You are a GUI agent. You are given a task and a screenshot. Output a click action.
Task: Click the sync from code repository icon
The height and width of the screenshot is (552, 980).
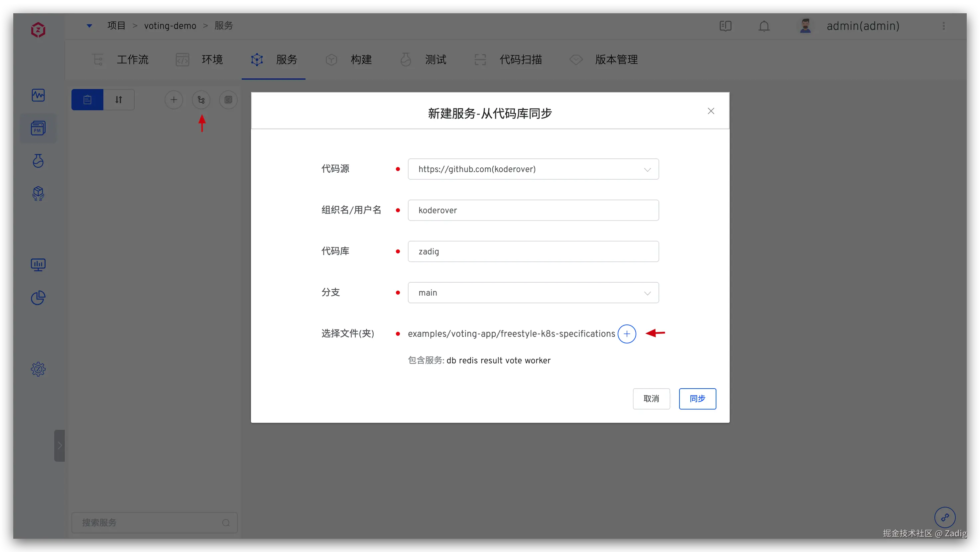[201, 100]
